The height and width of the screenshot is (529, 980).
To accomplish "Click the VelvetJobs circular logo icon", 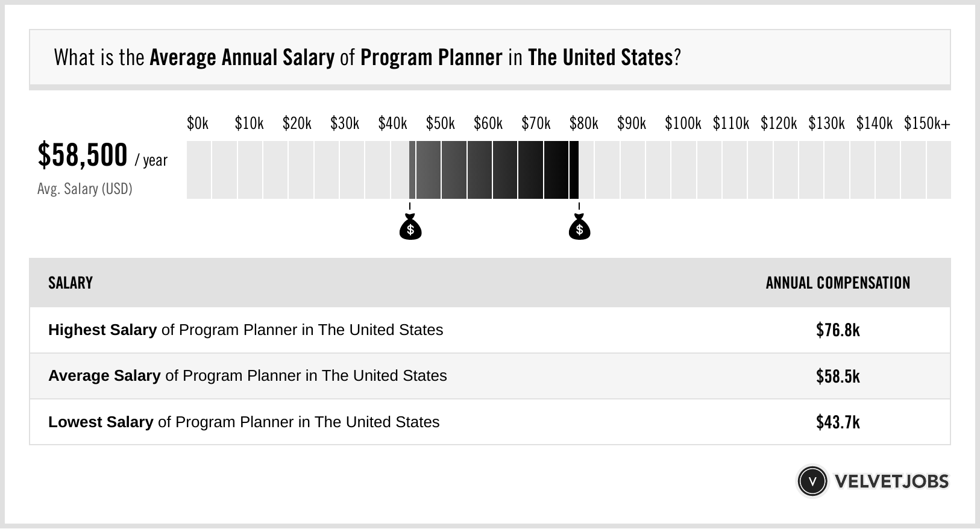I will click(x=812, y=481).
